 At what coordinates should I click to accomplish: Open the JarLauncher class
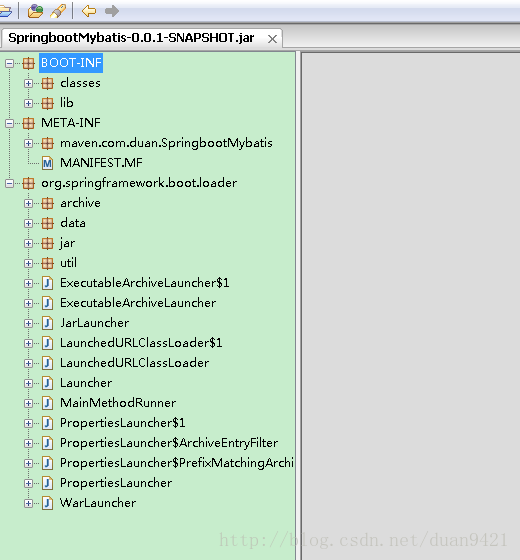pos(94,323)
